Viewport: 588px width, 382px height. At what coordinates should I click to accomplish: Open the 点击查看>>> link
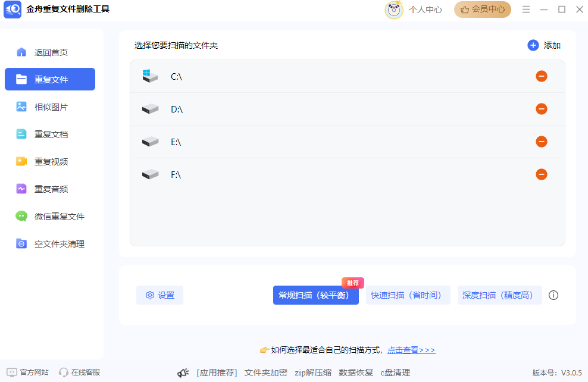(411, 350)
